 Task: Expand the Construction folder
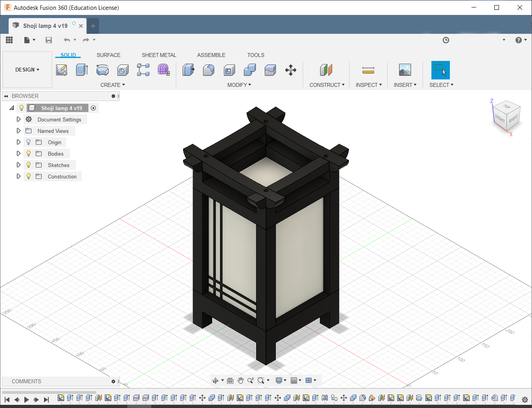(x=18, y=176)
